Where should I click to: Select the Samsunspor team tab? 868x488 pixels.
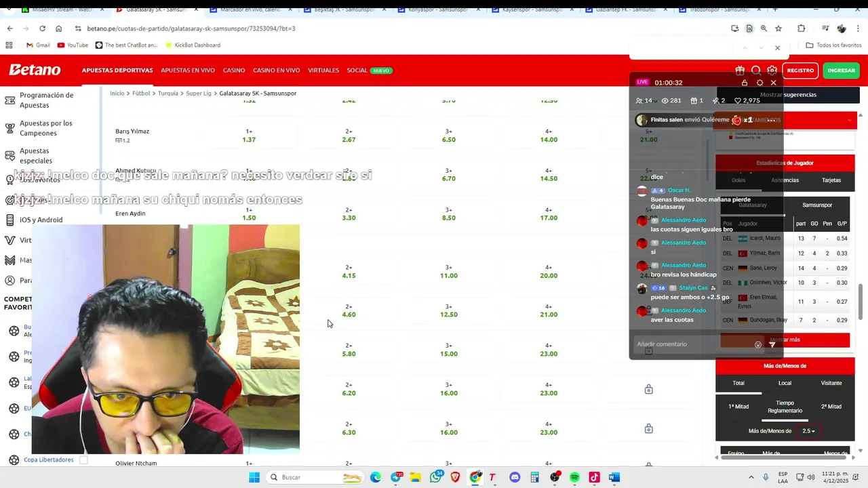point(817,205)
